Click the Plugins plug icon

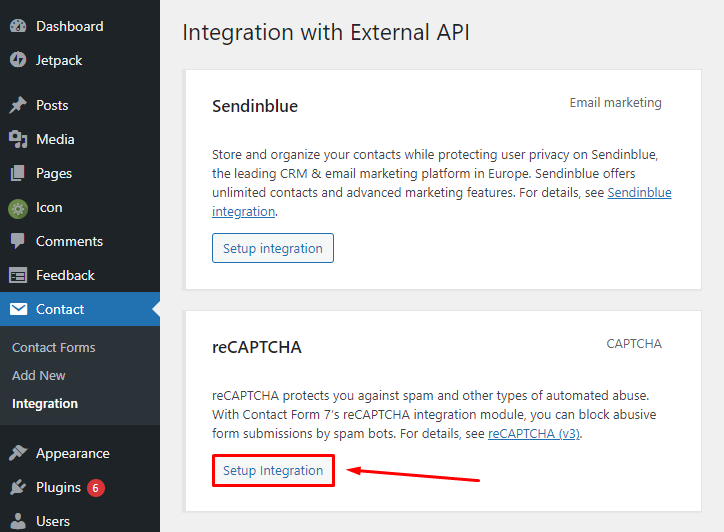(x=18, y=487)
